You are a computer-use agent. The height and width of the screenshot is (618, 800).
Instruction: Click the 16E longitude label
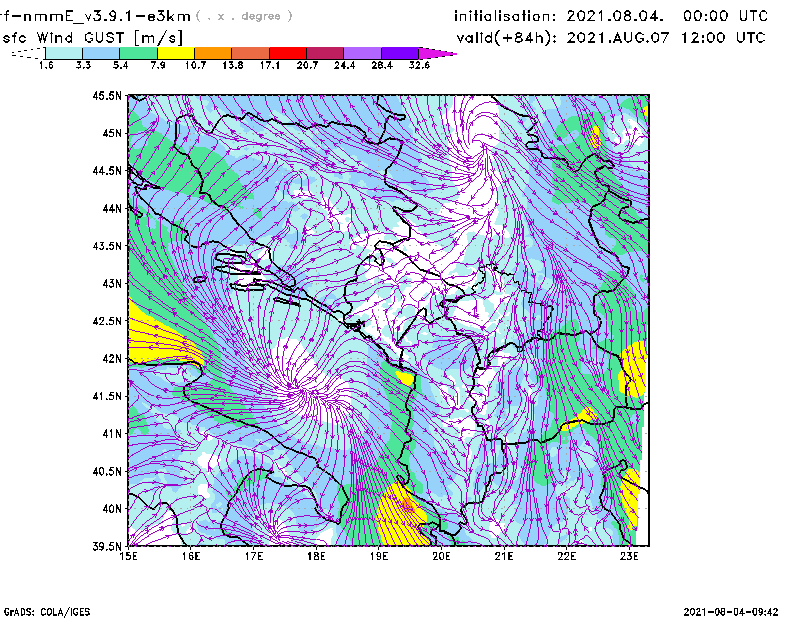(x=191, y=556)
